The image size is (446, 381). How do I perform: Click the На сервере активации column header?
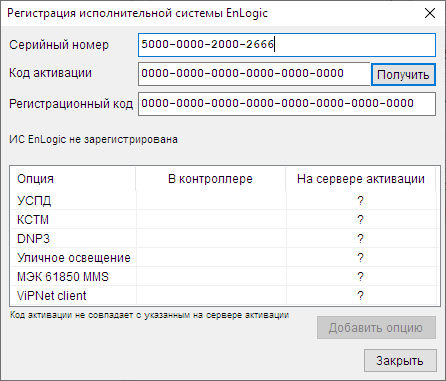click(361, 179)
